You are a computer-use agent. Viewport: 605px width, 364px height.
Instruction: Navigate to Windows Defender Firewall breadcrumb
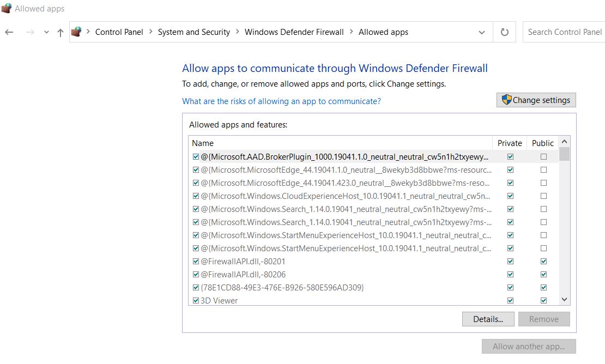294,32
